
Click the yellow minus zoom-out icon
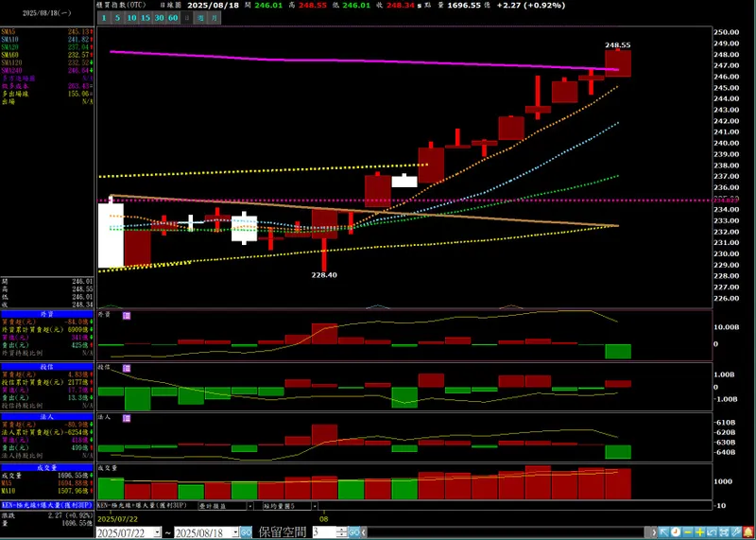(x=688, y=532)
